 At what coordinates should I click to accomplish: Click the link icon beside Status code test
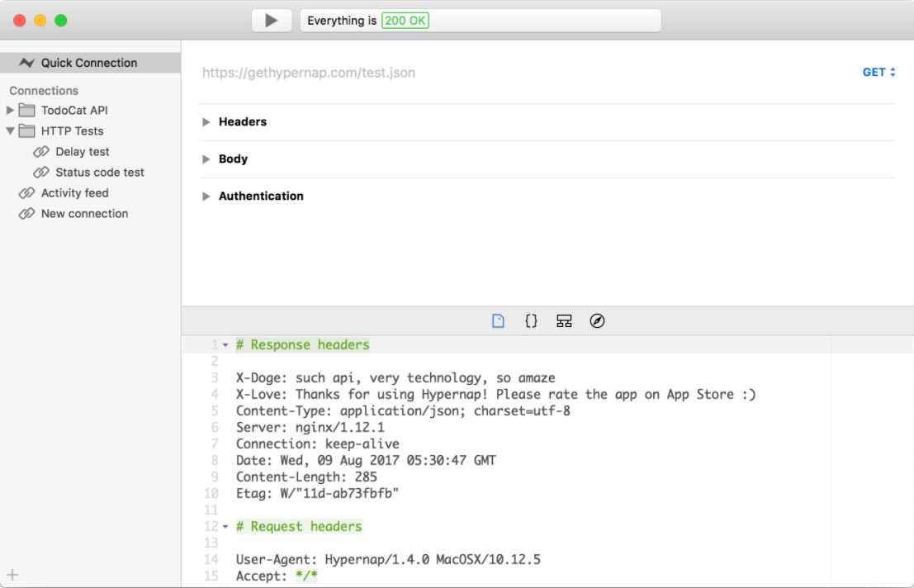click(41, 173)
